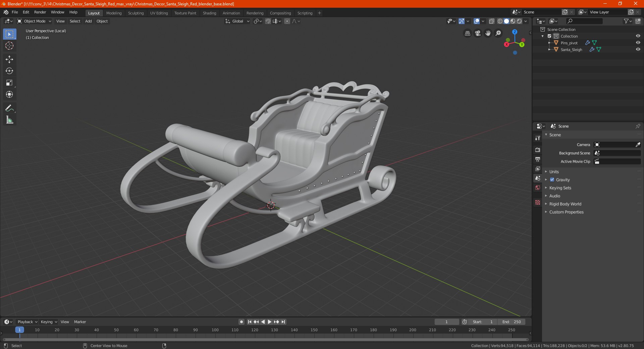Open the World properties tab
The image size is (644, 349).
pos(538,188)
